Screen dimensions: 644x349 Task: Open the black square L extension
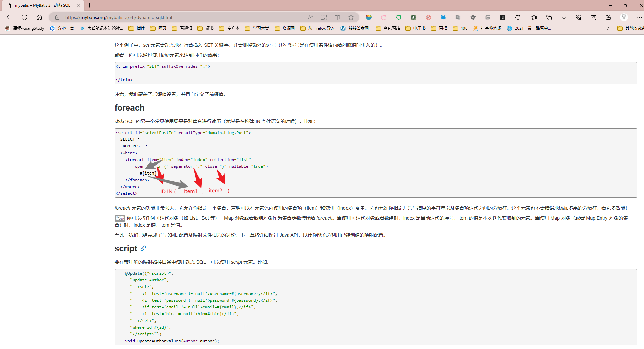coord(503,17)
